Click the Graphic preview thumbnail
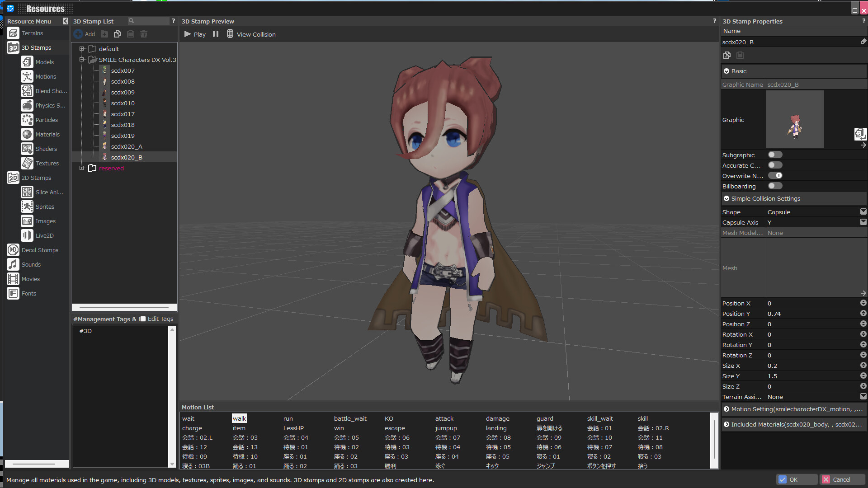 tap(795, 120)
